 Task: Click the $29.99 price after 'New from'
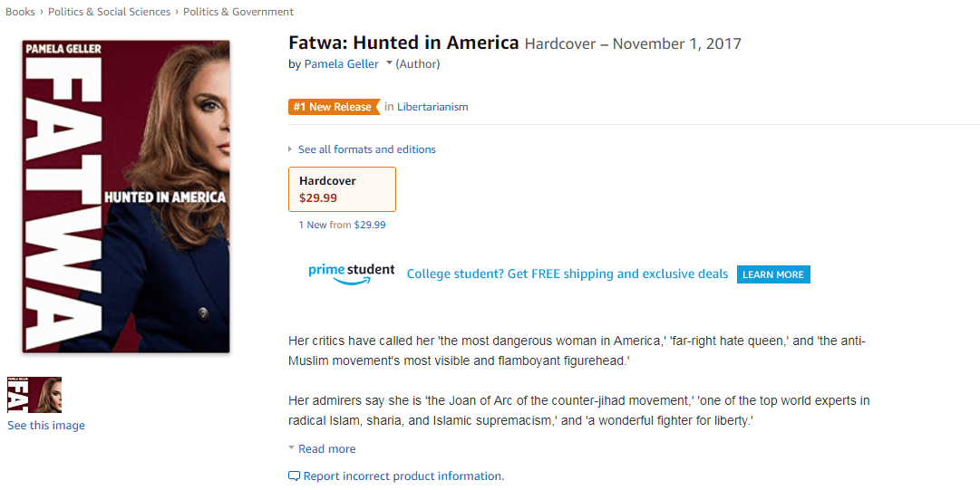(x=370, y=225)
